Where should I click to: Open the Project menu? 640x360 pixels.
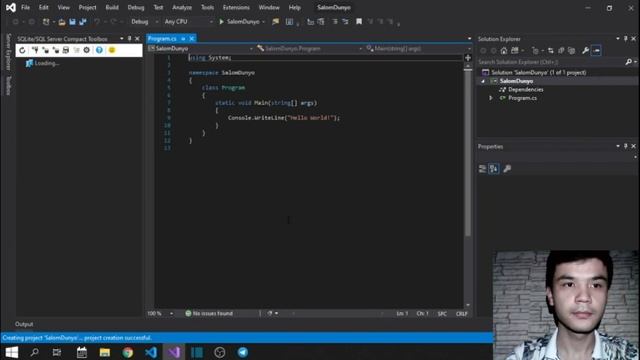coord(87,7)
